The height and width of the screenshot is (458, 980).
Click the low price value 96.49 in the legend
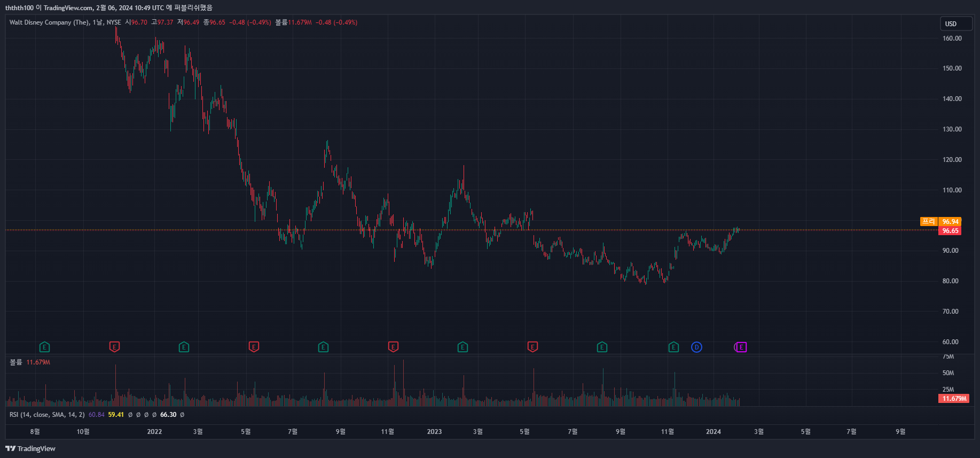coord(191,22)
